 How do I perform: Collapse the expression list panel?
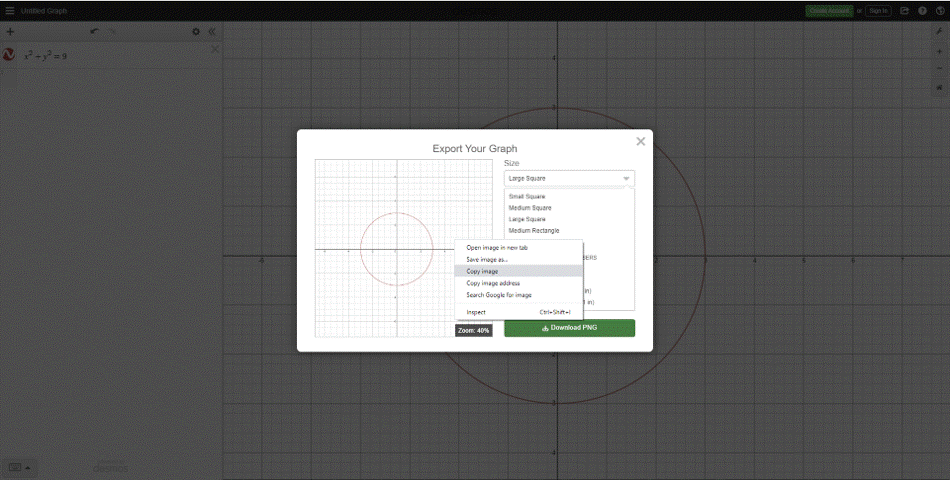tap(212, 31)
